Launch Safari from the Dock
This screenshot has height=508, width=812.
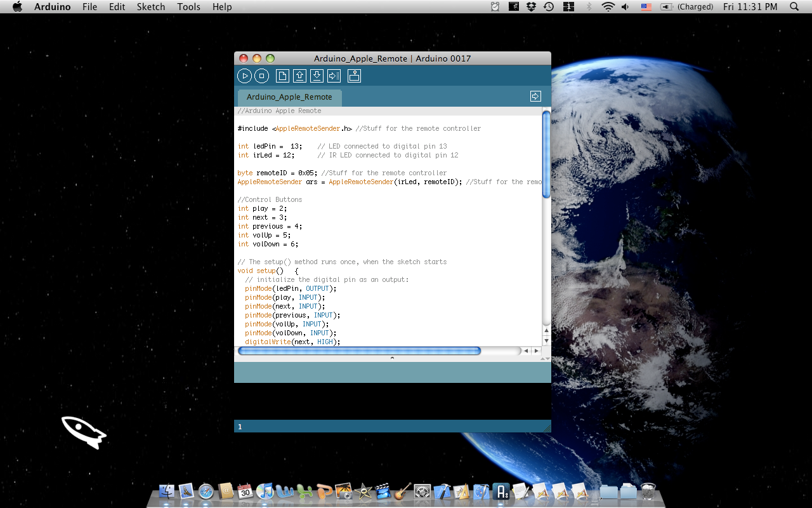206,491
